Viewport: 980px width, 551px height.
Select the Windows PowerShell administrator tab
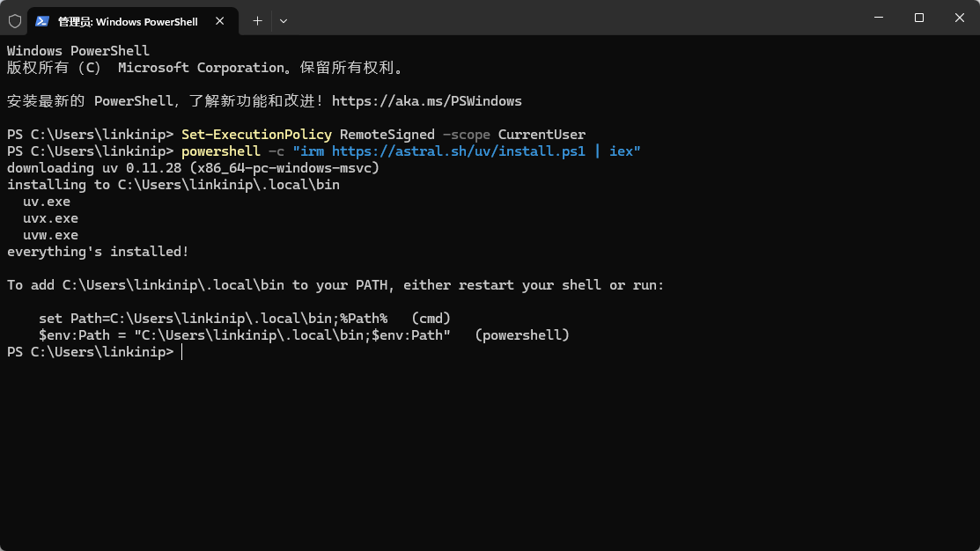click(x=132, y=21)
